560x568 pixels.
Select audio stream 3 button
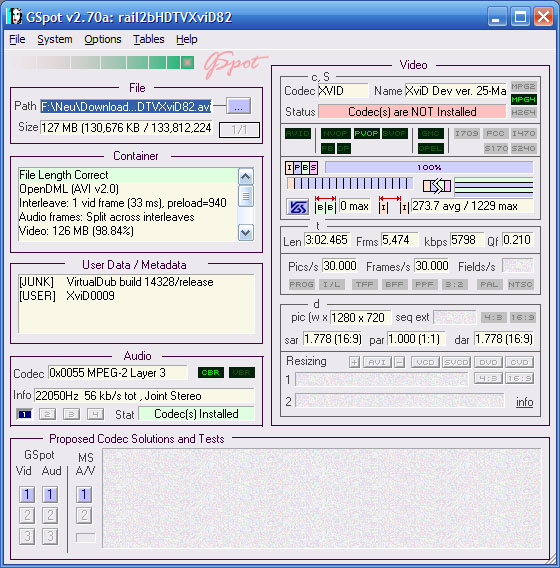pos(71,414)
